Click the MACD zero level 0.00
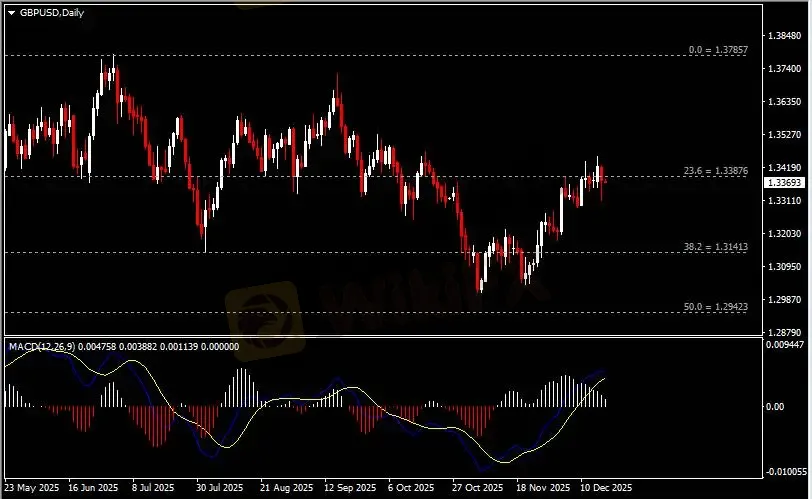This screenshot has width=812, height=499. [775, 406]
